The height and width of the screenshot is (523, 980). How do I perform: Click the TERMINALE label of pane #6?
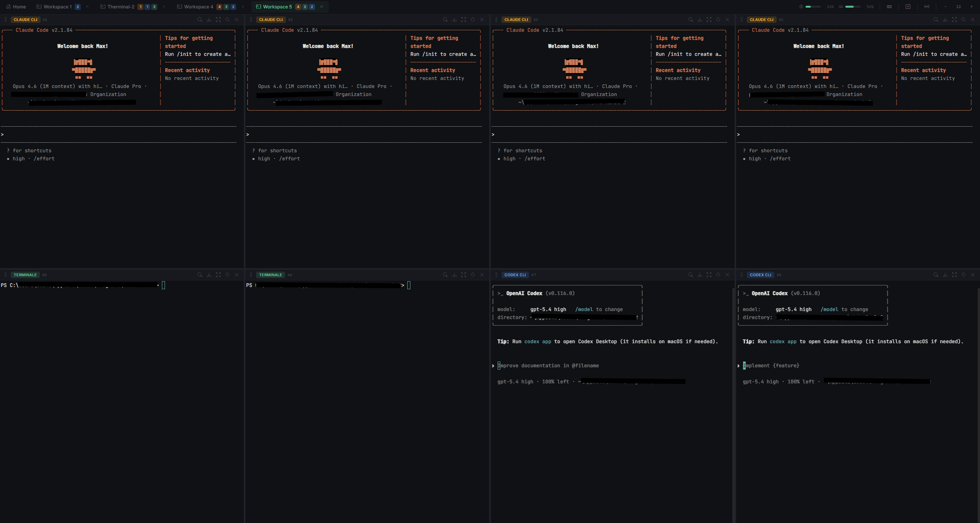(270, 275)
